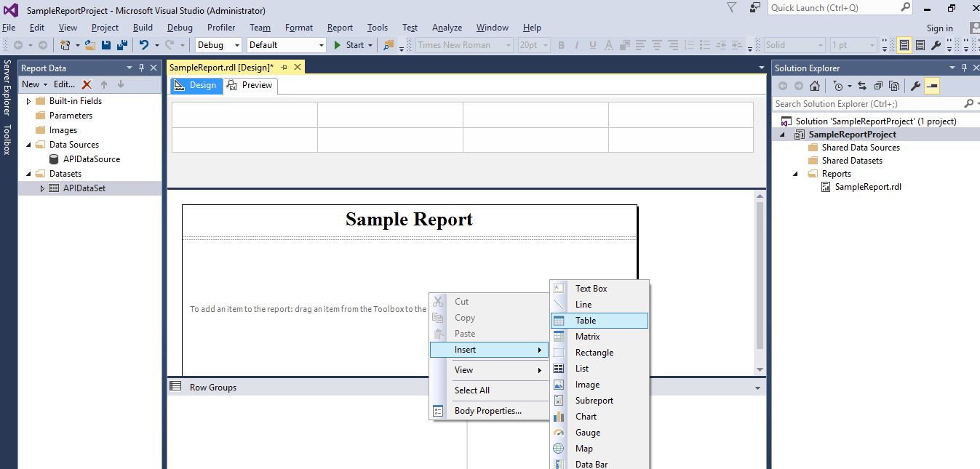Click Sign in link at top right
Image resolution: width=980 pixels, height=469 pixels.
939,28
